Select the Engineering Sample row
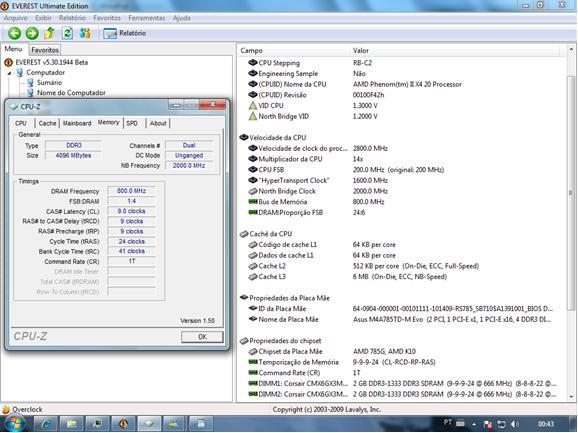 pos(401,74)
